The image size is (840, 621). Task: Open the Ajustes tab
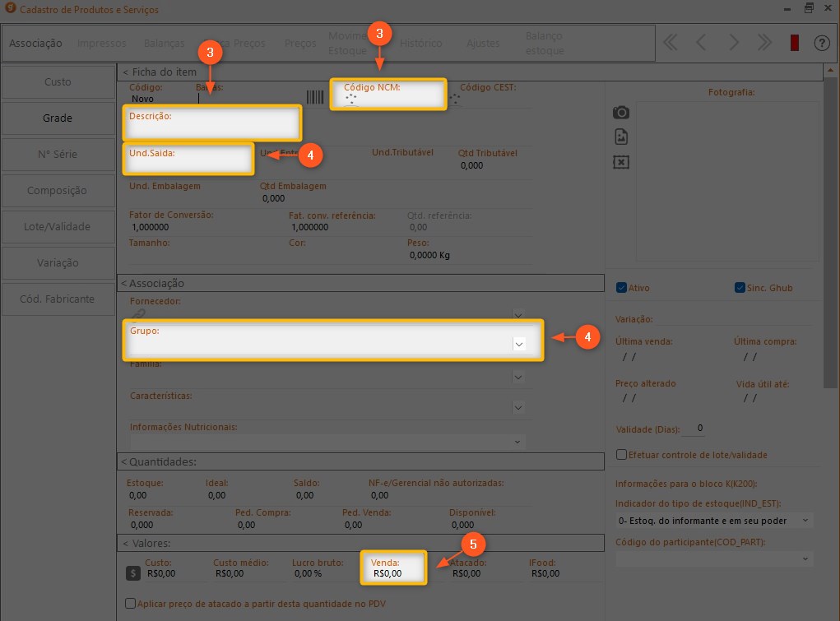(483, 44)
